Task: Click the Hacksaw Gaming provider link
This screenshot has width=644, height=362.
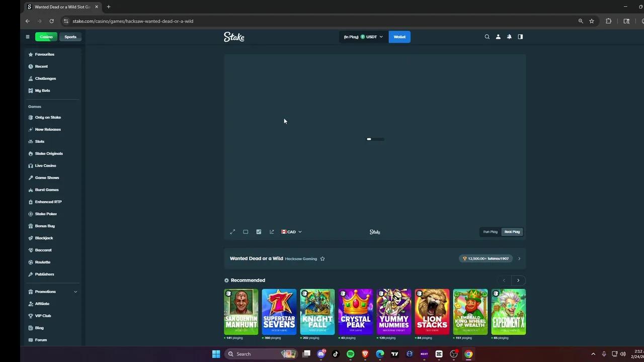Action: (x=301, y=258)
